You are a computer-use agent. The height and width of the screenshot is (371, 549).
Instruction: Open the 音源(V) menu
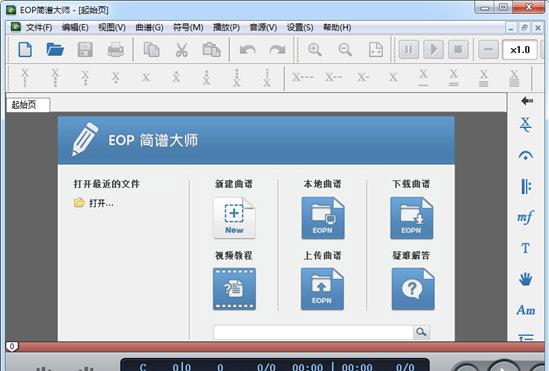click(x=263, y=27)
